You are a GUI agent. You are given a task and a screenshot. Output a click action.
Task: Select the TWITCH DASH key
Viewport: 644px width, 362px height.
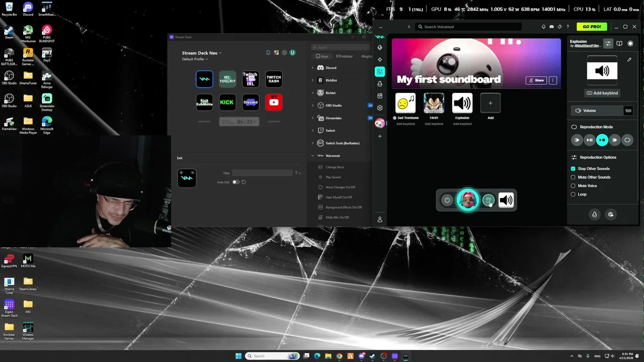pyautogui.click(x=274, y=79)
